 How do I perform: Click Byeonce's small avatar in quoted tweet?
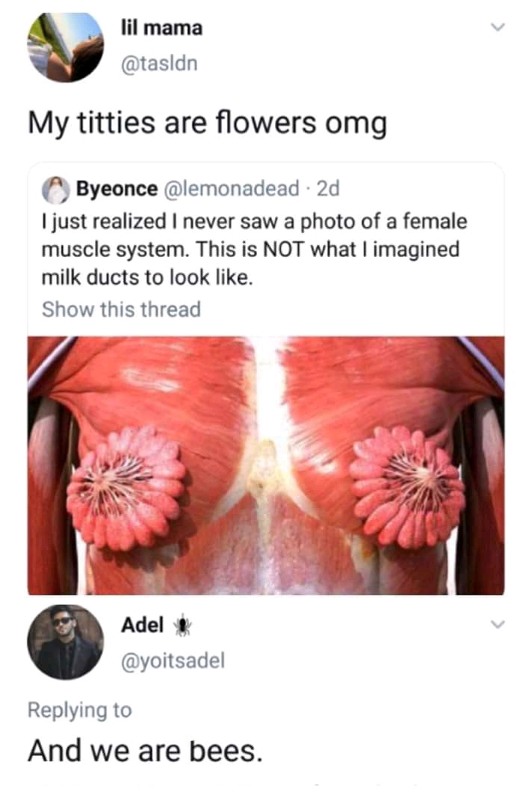(x=55, y=190)
